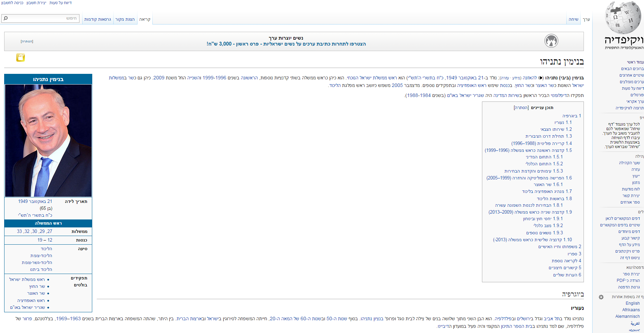Viewport: 644px width, 333px height.
Task: Play the audio speaker icon beside להאזנה
Action: coord(541,78)
